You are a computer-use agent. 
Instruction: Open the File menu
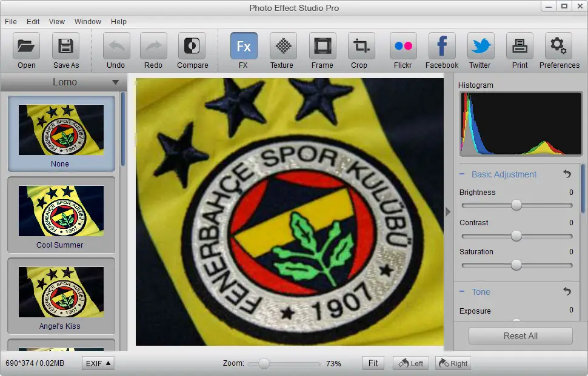pos(10,22)
